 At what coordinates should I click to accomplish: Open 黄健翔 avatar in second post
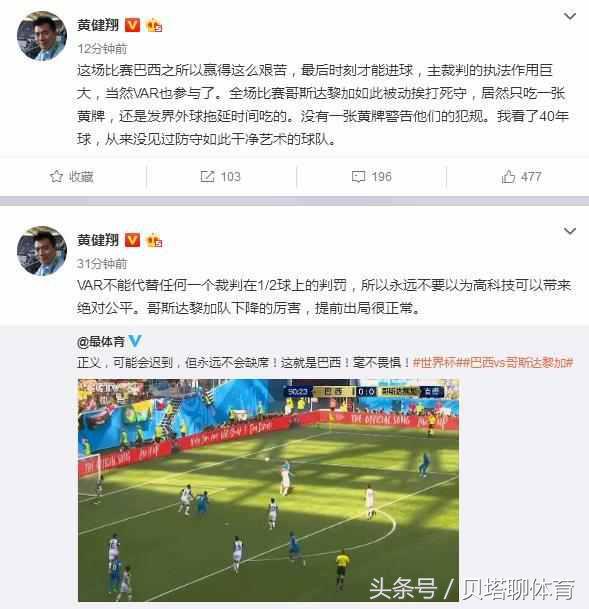pyautogui.click(x=42, y=251)
